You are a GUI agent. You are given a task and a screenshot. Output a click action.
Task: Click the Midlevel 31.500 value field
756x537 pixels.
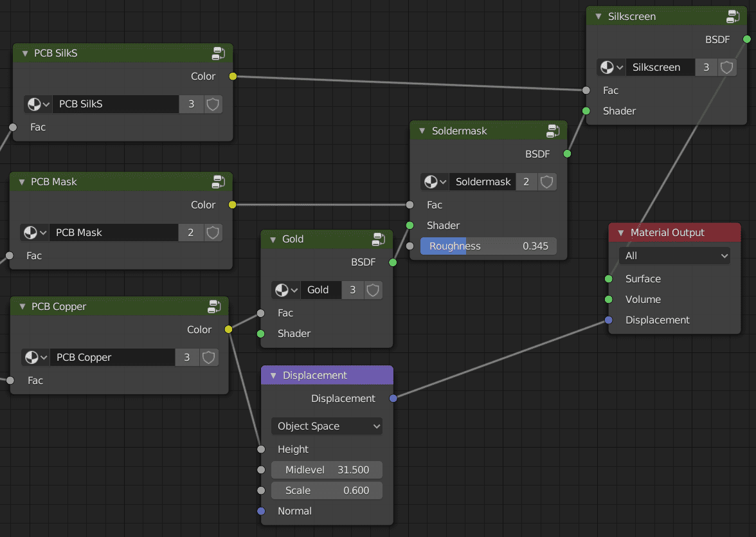tap(327, 470)
